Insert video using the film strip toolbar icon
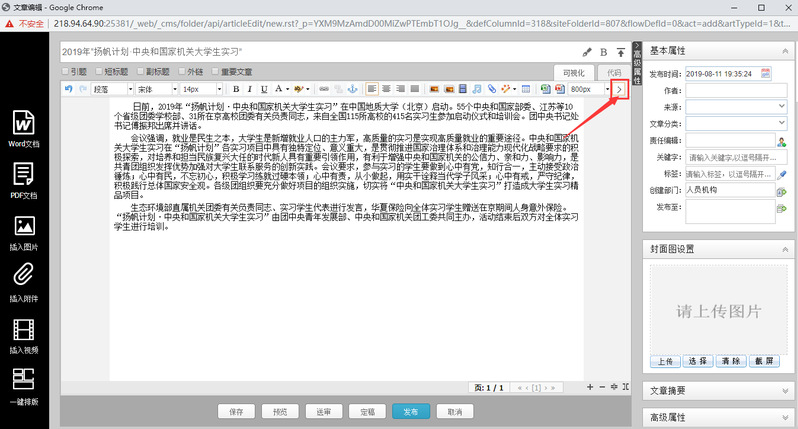The width and height of the screenshot is (798, 429). pyautogui.click(x=463, y=89)
